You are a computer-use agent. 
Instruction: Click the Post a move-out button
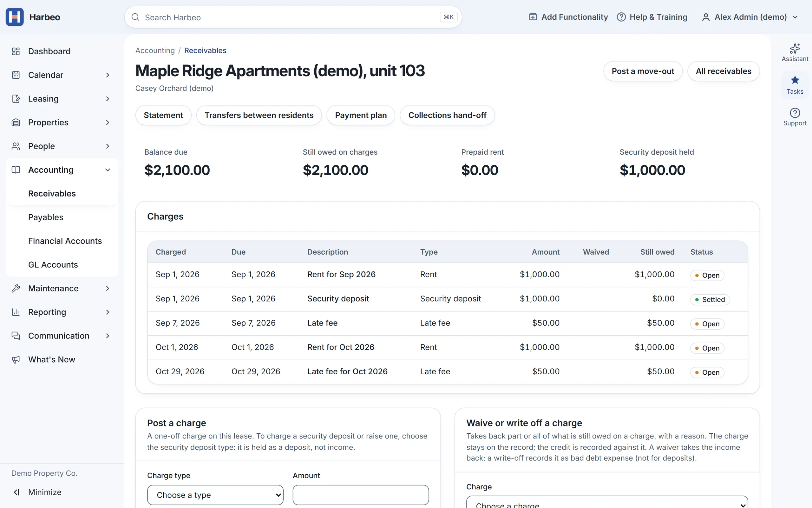tap(643, 71)
